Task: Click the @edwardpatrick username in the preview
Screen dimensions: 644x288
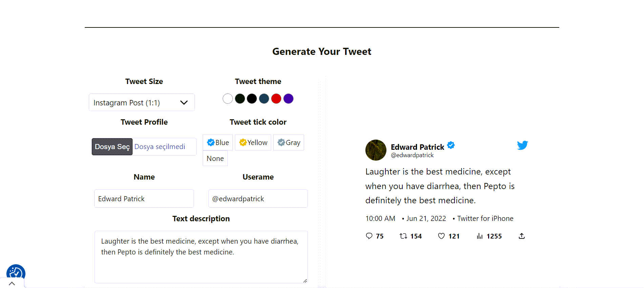Action: [412, 155]
